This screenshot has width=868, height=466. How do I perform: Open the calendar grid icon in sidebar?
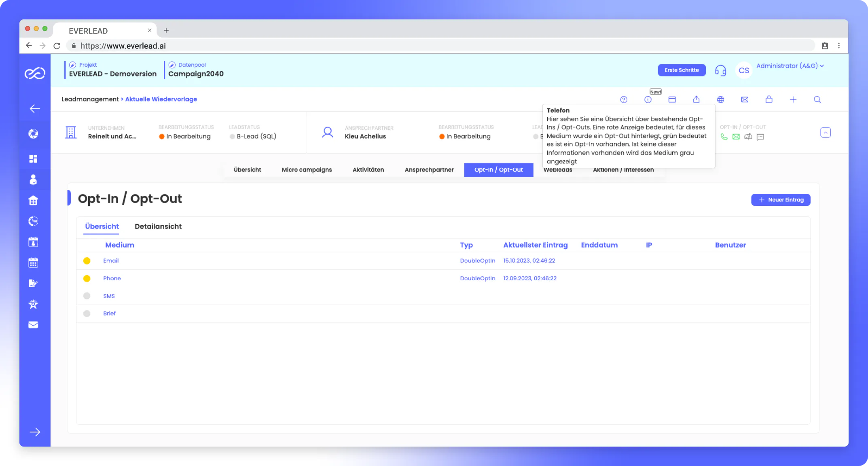pos(33,263)
